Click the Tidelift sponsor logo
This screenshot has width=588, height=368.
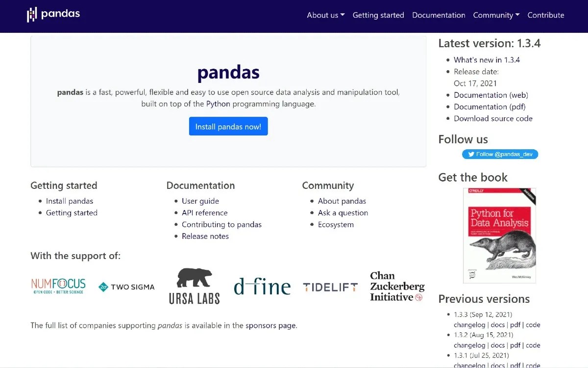(329, 288)
